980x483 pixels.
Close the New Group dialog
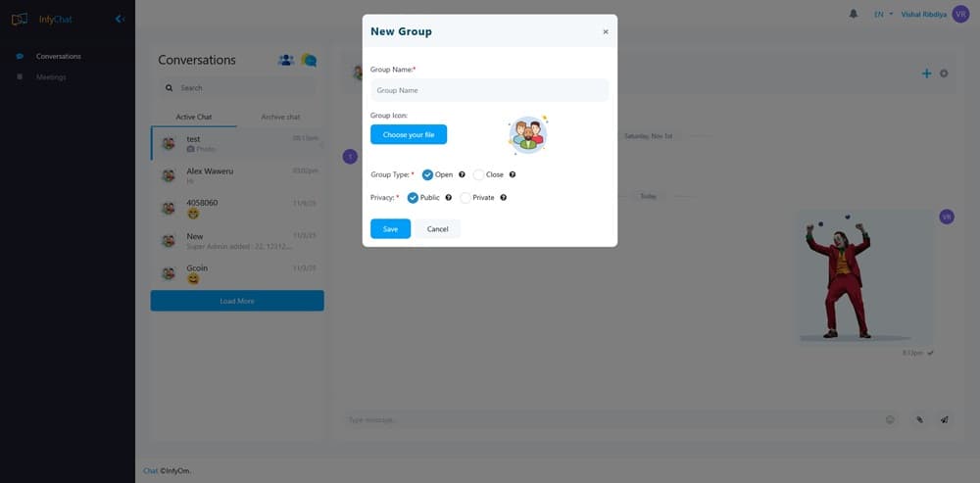(x=605, y=31)
